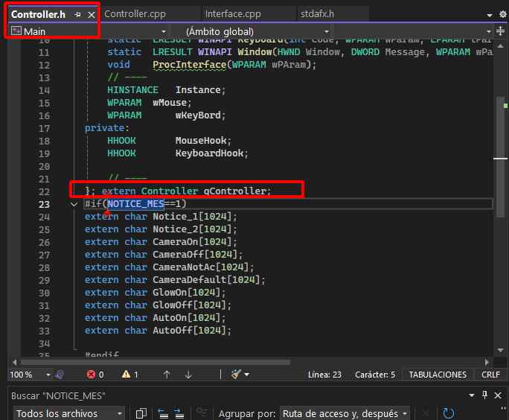Click the horizontal scrollbar left arrow

pyautogui.click(x=15, y=362)
